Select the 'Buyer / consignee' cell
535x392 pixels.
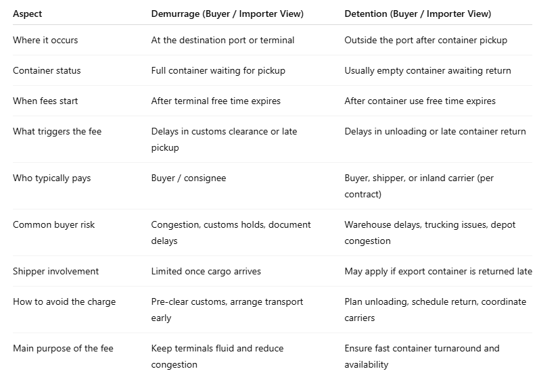(x=189, y=178)
